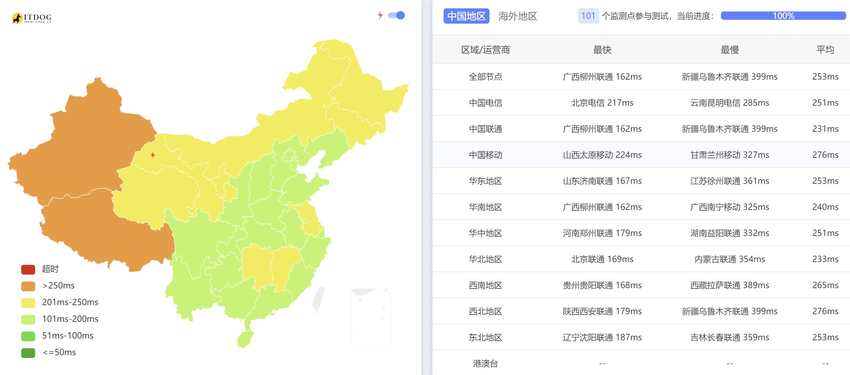
Task: Click the 区域/运营商 column header
Action: 486,50
